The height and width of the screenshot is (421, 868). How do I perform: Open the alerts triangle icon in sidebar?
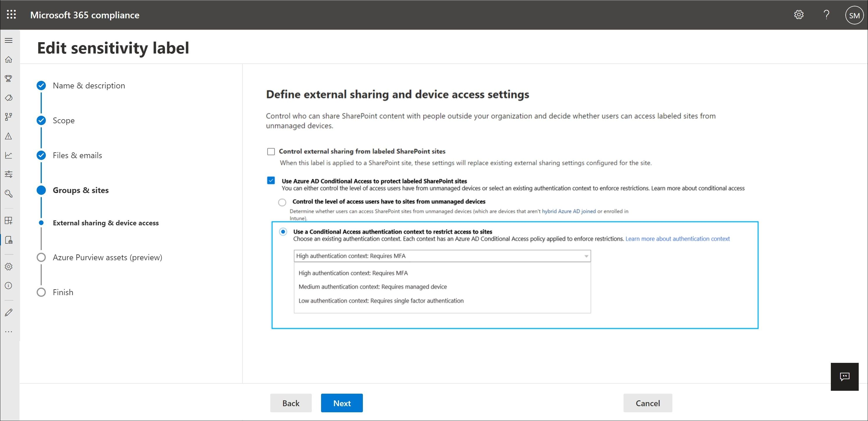9,136
